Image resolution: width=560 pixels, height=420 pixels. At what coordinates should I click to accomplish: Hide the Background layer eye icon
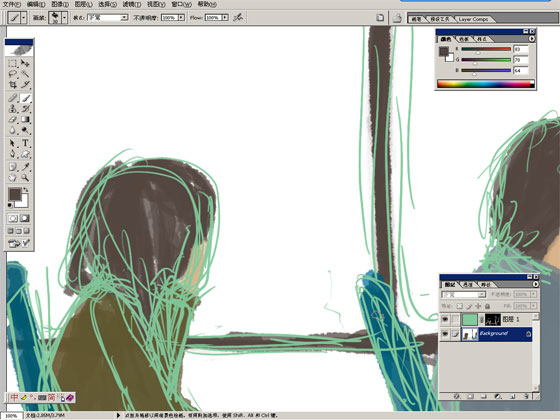coord(445,334)
